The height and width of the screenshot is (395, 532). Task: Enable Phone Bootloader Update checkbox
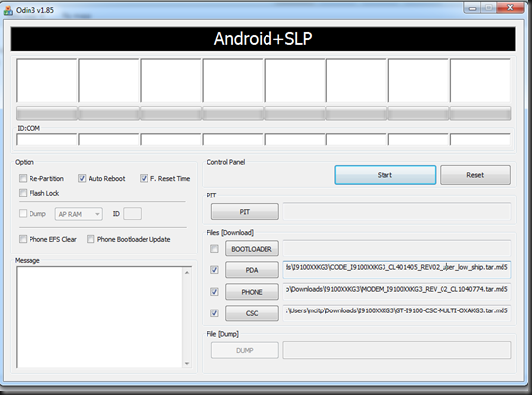click(90, 239)
